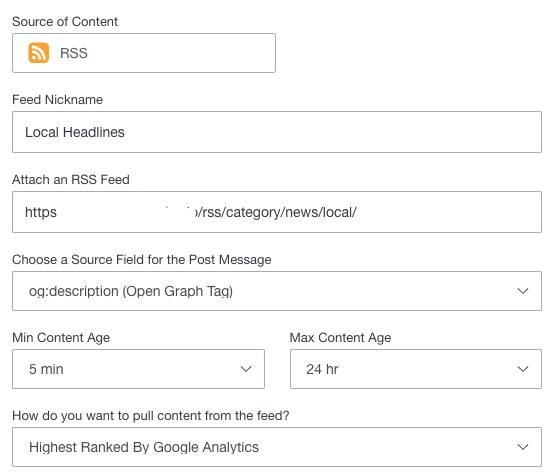This screenshot has height=475, width=560.
Task: Open the Max Content Age 24 hr dropdown
Action: pyautogui.click(x=416, y=369)
